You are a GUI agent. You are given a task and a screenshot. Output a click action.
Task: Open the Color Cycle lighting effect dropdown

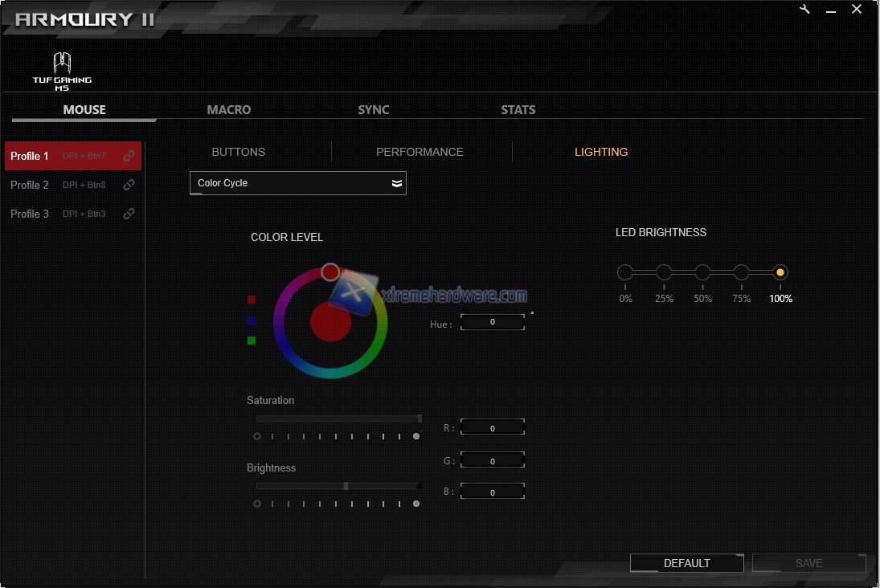click(x=297, y=183)
